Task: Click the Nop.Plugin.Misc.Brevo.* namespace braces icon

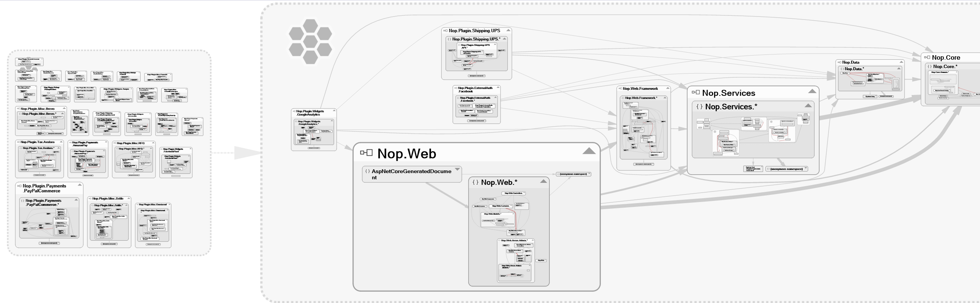Action: click(x=20, y=114)
